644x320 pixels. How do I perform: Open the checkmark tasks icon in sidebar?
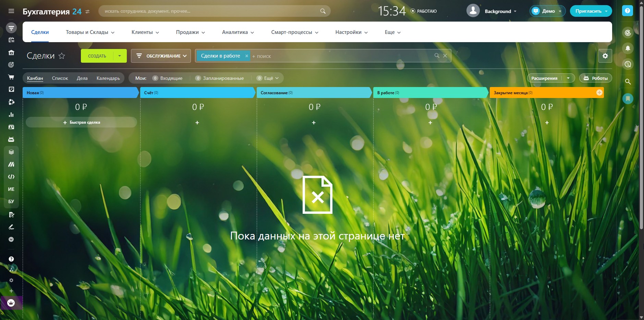[11, 89]
